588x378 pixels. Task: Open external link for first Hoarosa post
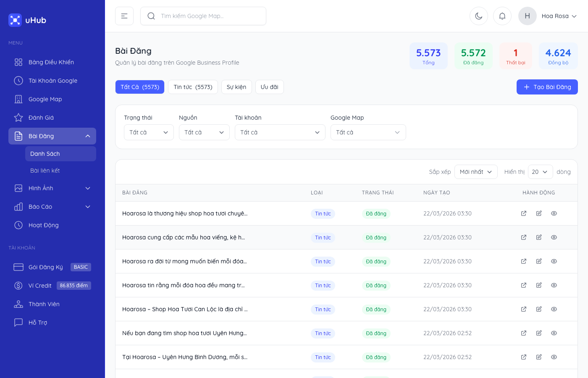524,213
